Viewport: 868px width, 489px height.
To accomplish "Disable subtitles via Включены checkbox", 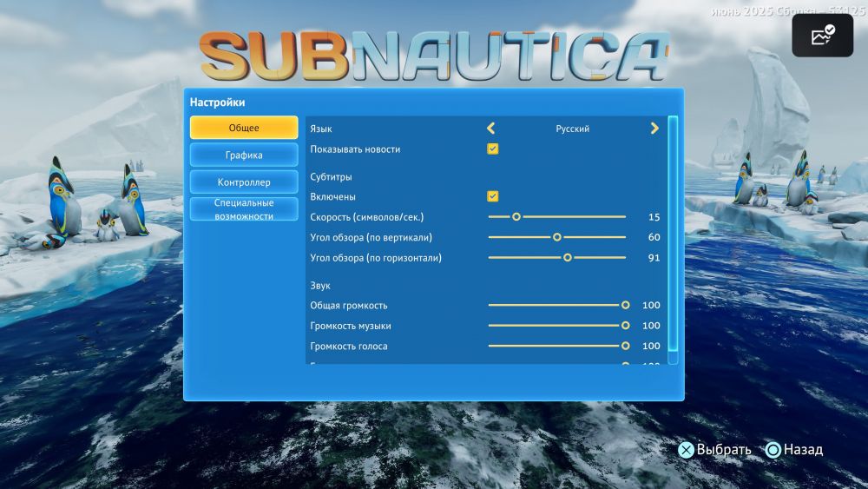I will (x=493, y=196).
